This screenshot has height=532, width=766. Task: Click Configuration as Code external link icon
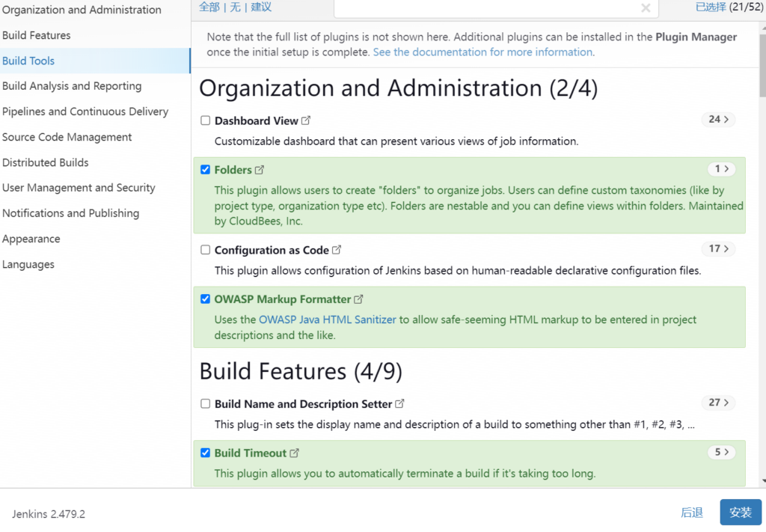337,250
